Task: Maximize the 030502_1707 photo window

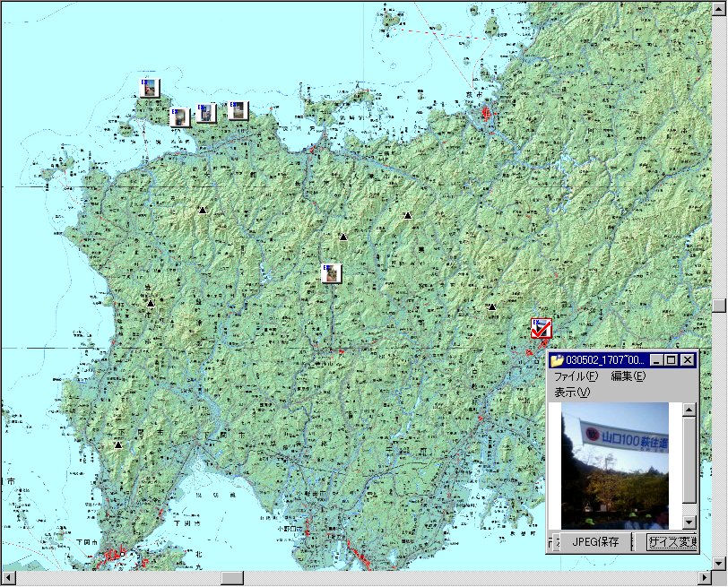Action: coord(672,360)
